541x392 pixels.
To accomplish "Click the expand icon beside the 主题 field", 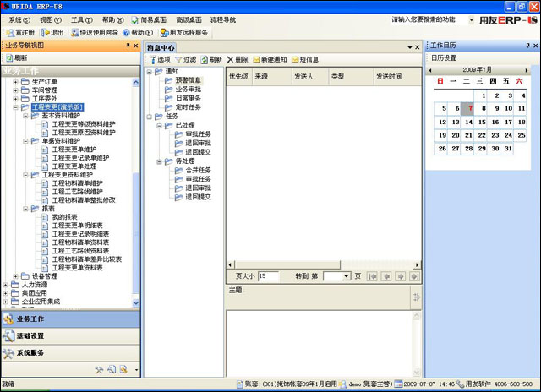I will click(x=417, y=297).
